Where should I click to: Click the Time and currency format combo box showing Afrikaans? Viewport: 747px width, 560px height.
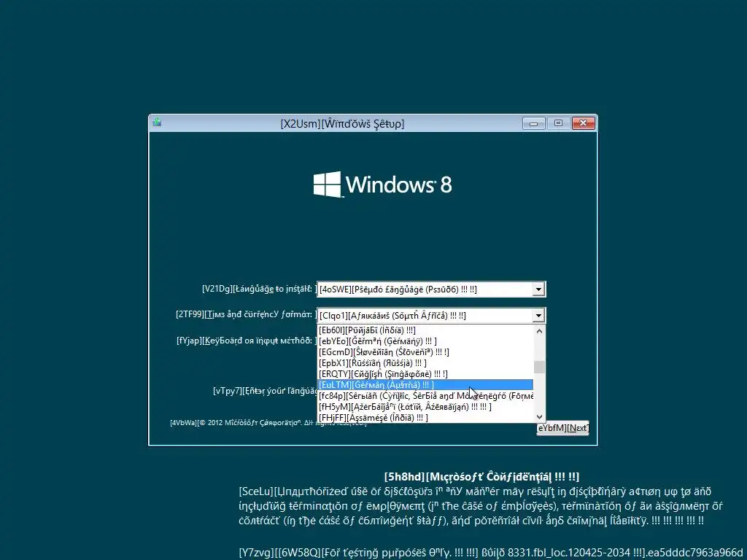coord(430,315)
